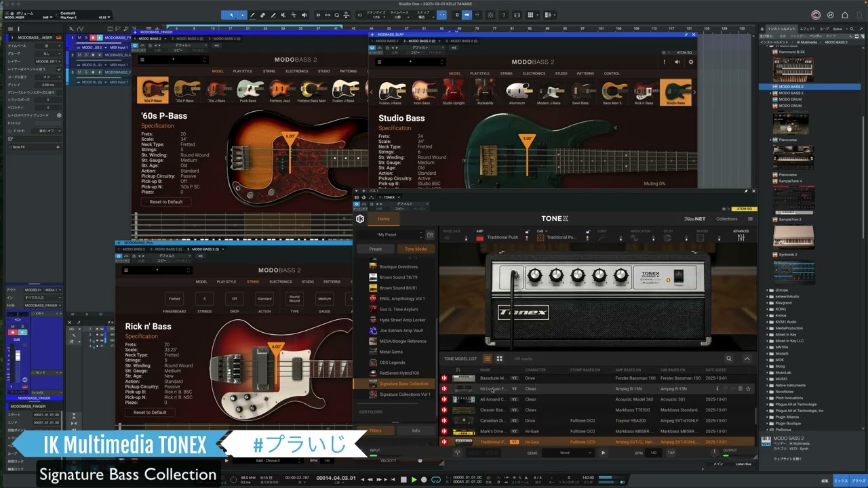Choose the Horn Bass model icon
Image resolution: width=868 pixels, height=488 pixels.
[x=422, y=92]
